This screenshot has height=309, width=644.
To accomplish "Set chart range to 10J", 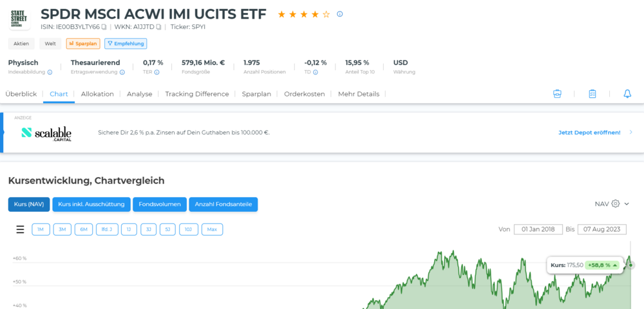I will click(188, 229).
